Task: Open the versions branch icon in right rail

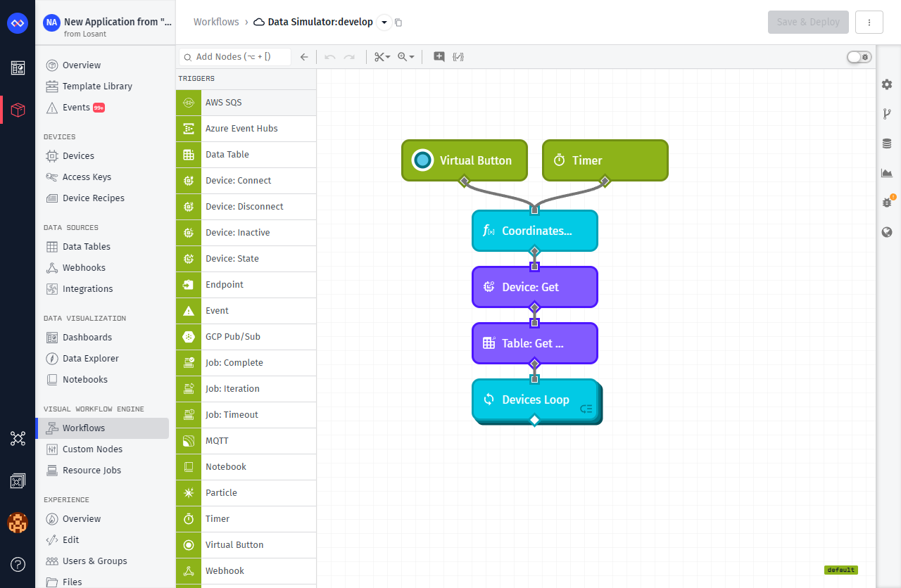Action: pos(887,114)
